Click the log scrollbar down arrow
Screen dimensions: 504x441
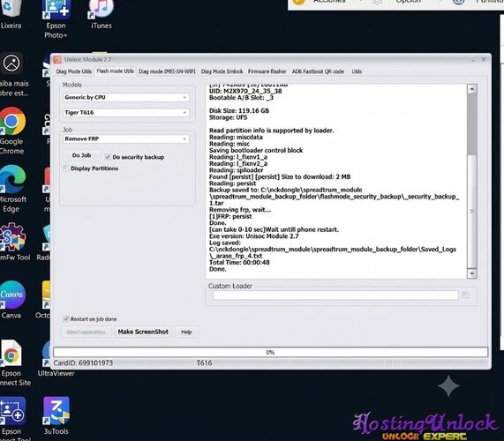[x=471, y=273]
